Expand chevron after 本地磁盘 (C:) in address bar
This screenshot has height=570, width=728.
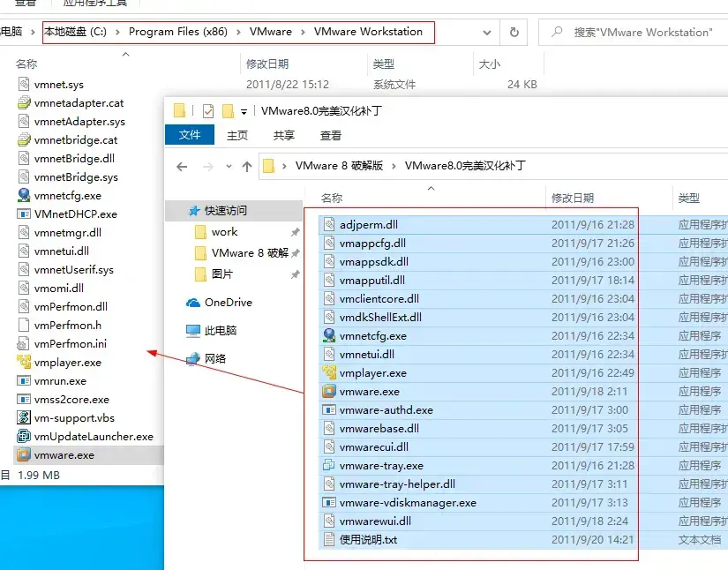117,32
